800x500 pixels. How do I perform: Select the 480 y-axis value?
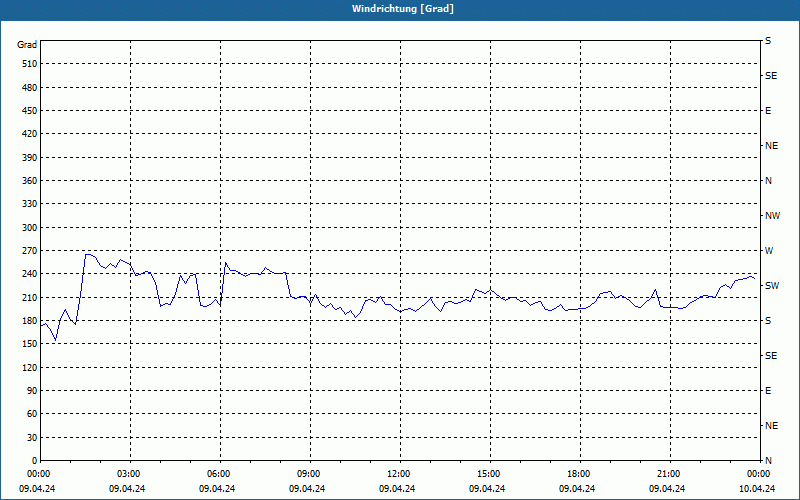[x=29, y=87]
